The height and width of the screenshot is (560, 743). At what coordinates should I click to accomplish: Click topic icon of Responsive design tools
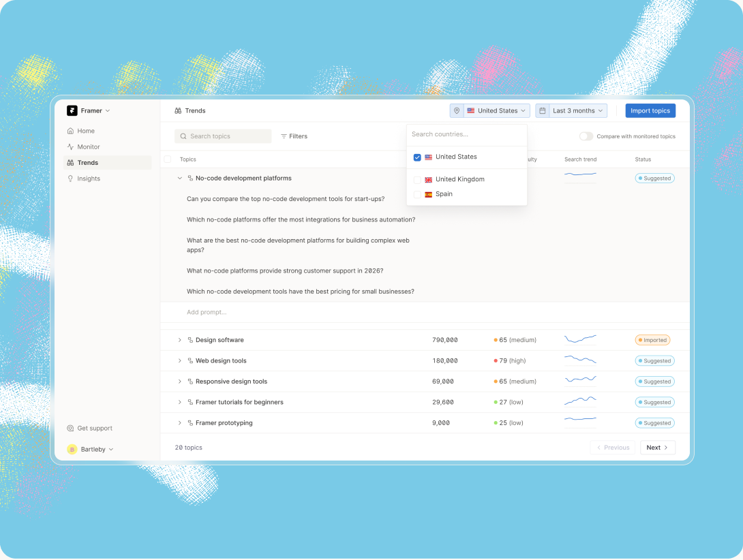point(190,382)
